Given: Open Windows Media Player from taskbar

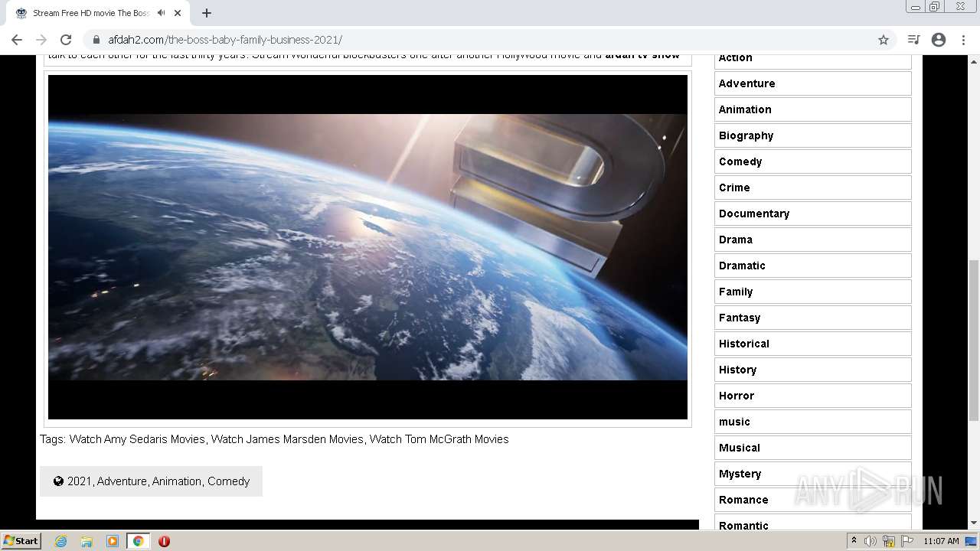Looking at the screenshot, I should tap(113, 541).
